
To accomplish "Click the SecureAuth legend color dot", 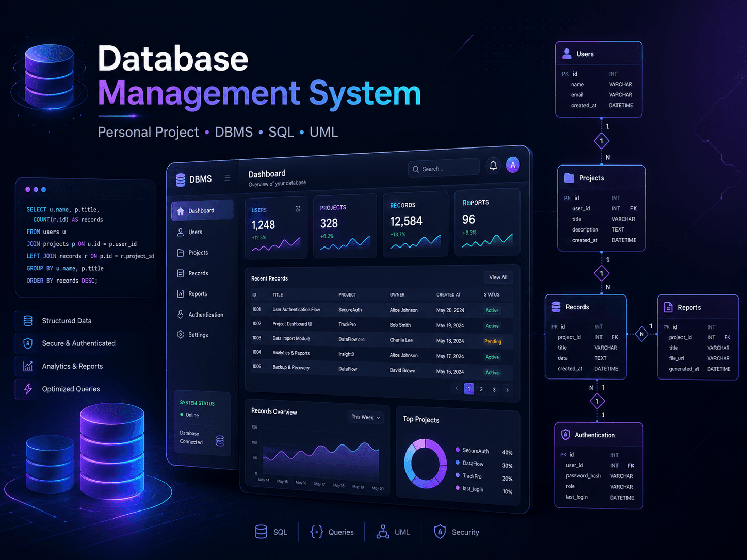I will pos(458,450).
